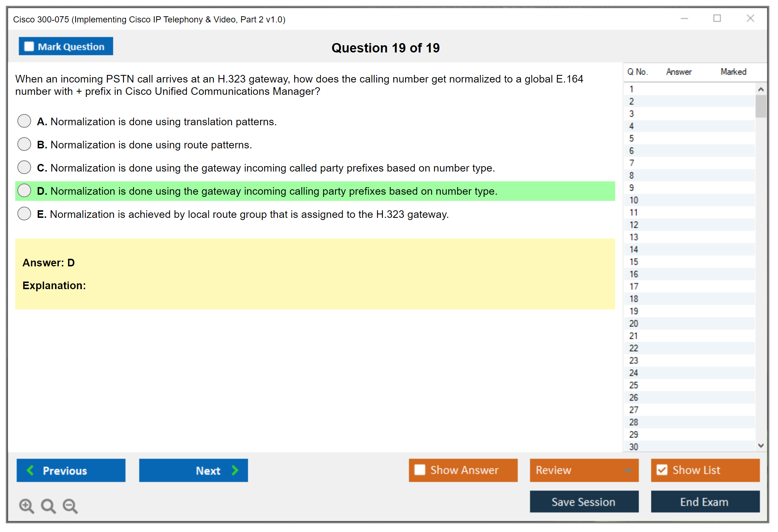Screen dimensions: 778x532
Task: Toggle the Show Answer checkbox
Action: click(x=420, y=470)
